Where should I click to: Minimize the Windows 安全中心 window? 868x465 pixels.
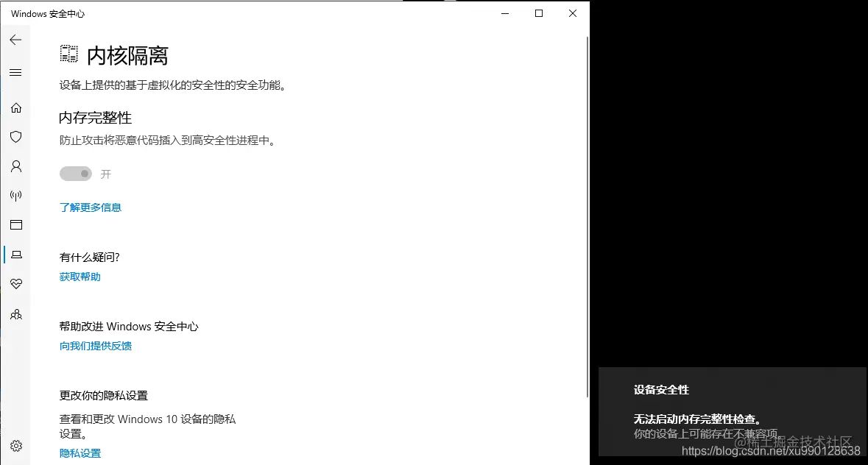click(505, 13)
